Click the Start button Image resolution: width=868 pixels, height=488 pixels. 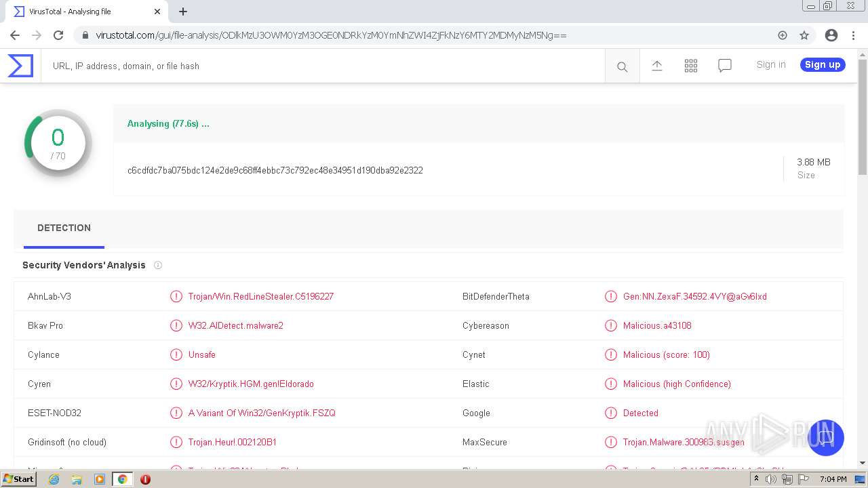coord(19,479)
